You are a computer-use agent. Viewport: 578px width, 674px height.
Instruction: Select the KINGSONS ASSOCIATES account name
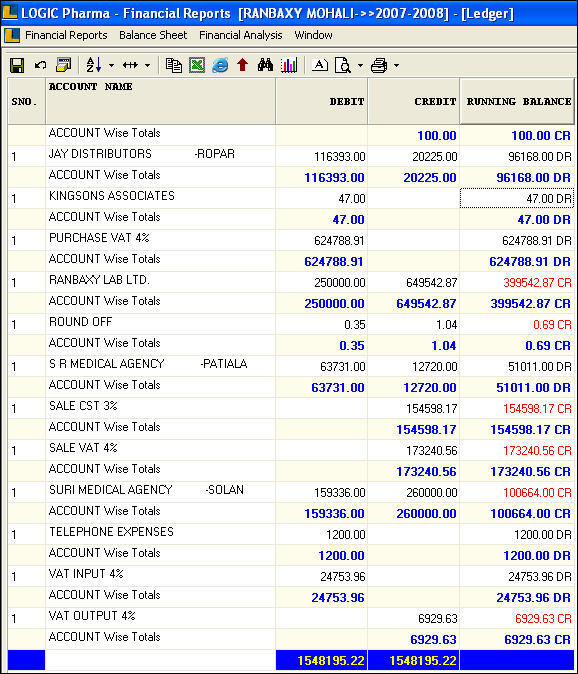coord(112,196)
